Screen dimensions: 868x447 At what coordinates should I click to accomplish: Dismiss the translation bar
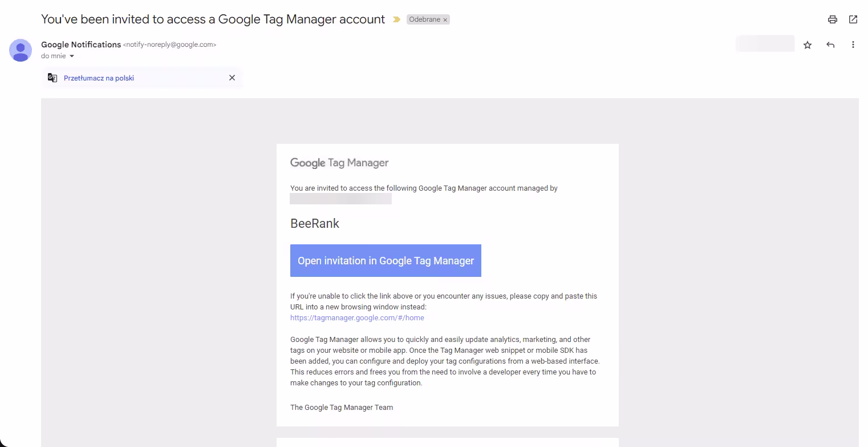click(232, 78)
